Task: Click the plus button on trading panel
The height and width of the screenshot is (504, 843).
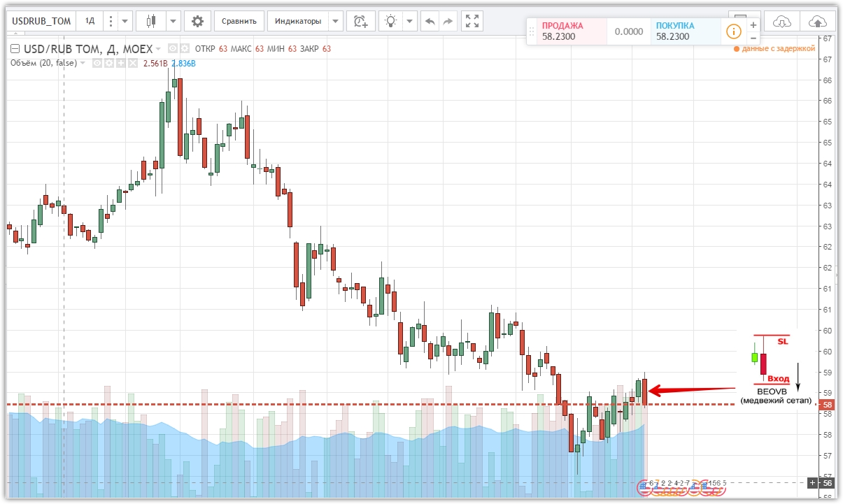Action: (x=753, y=25)
